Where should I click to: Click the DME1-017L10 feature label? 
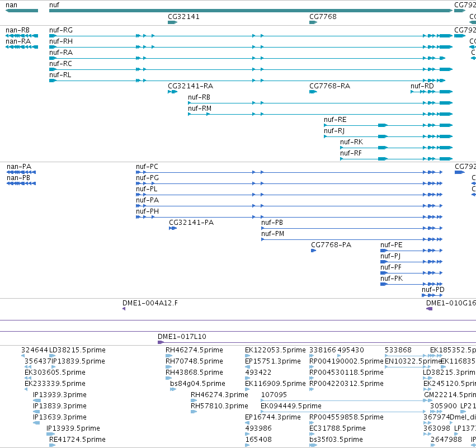pos(182,337)
